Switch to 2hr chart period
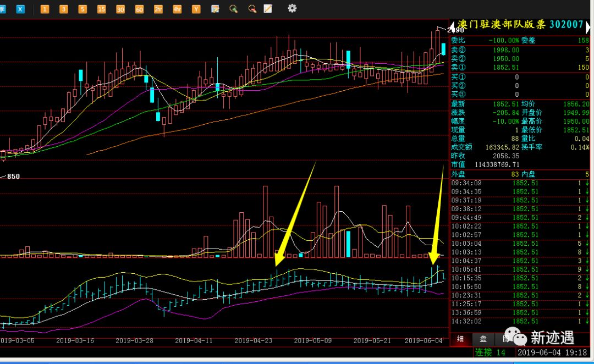 click(158, 9)
